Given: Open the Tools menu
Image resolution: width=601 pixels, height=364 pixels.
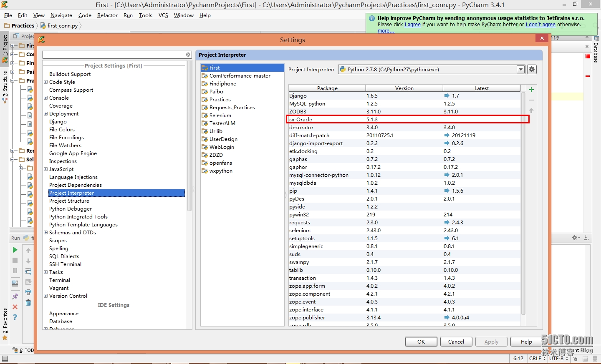Looking at the screenshot, I should pos(145,15).
